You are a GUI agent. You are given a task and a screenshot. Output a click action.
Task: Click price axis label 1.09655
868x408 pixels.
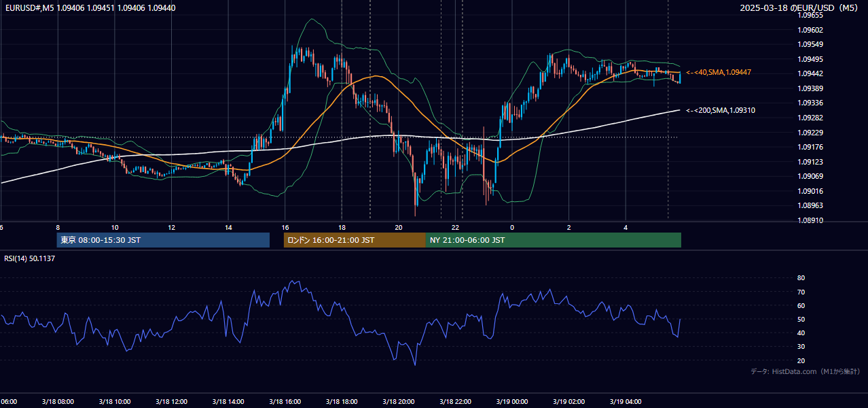coord(810,15)
